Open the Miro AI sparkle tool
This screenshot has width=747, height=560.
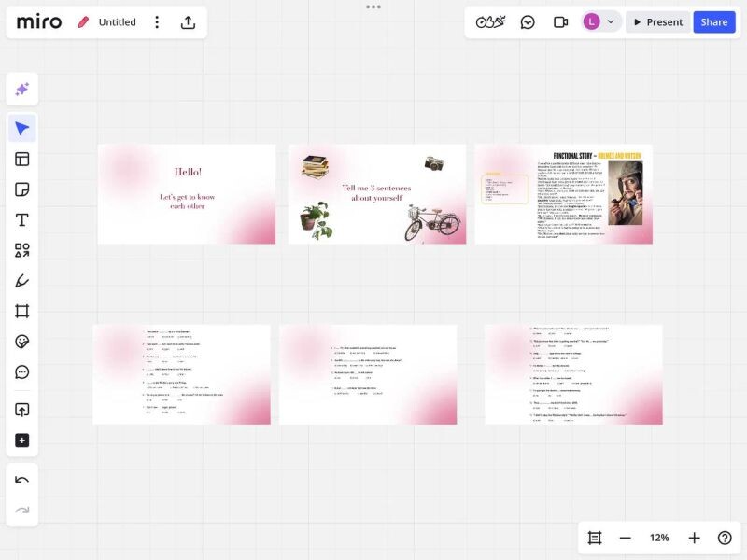point(22,90)
